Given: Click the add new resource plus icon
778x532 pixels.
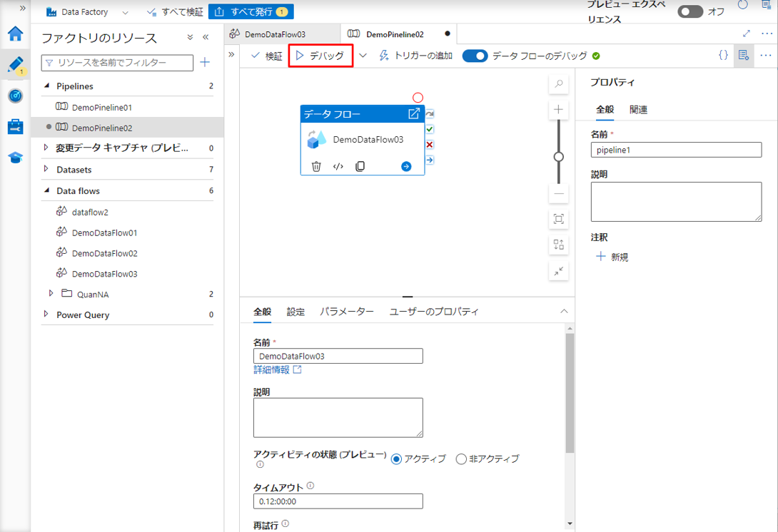Looking at the screenshot, I should 205,63.
